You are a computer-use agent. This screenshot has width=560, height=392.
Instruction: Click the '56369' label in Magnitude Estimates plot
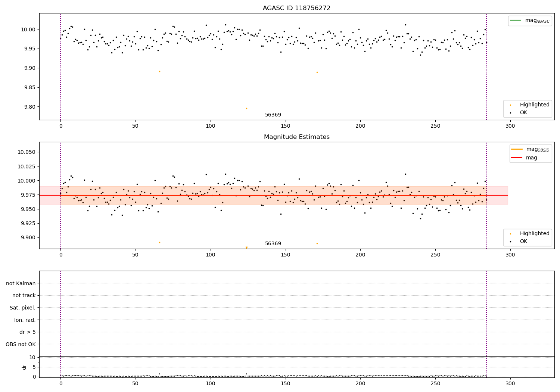point(273,244)
